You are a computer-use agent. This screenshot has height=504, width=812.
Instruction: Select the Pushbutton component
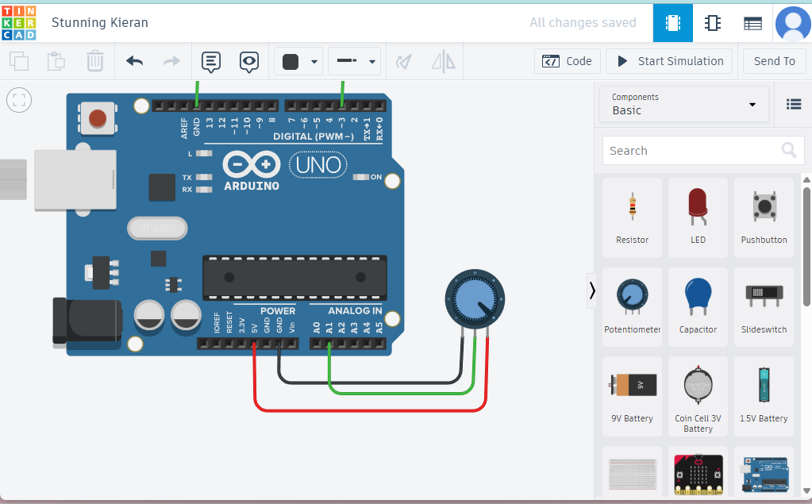(764, 218)
